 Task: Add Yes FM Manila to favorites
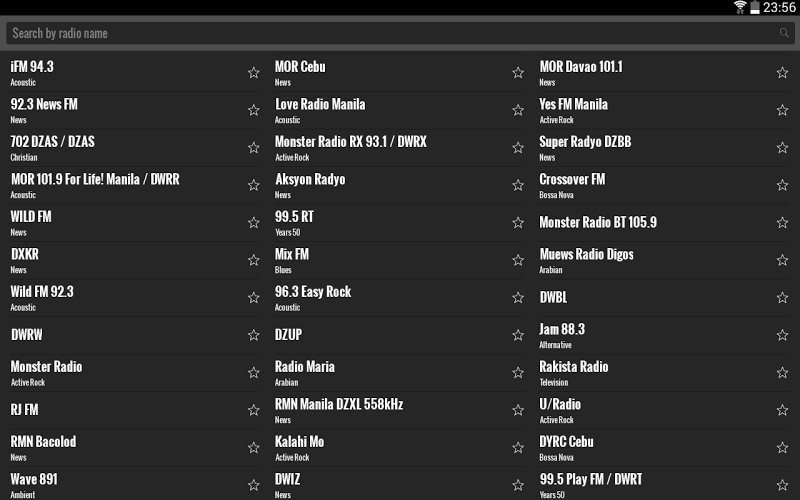coord(782,110)
